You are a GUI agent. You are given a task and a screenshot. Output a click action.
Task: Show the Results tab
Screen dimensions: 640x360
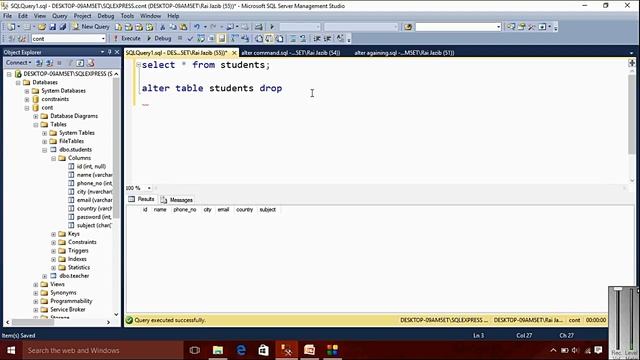pos(142,199)
